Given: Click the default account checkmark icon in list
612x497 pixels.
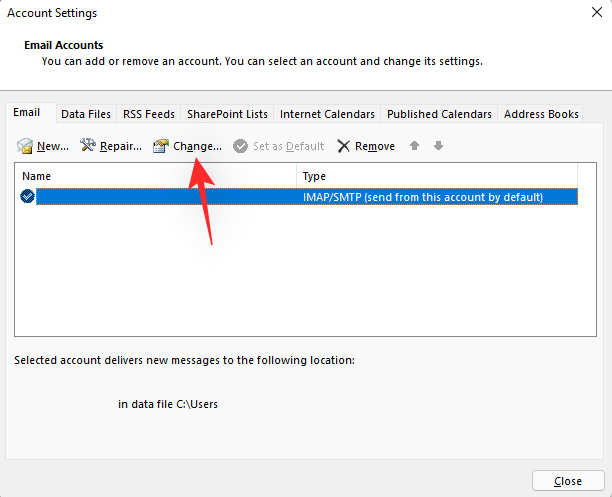Looking at the screenshot, I should 27,197.
